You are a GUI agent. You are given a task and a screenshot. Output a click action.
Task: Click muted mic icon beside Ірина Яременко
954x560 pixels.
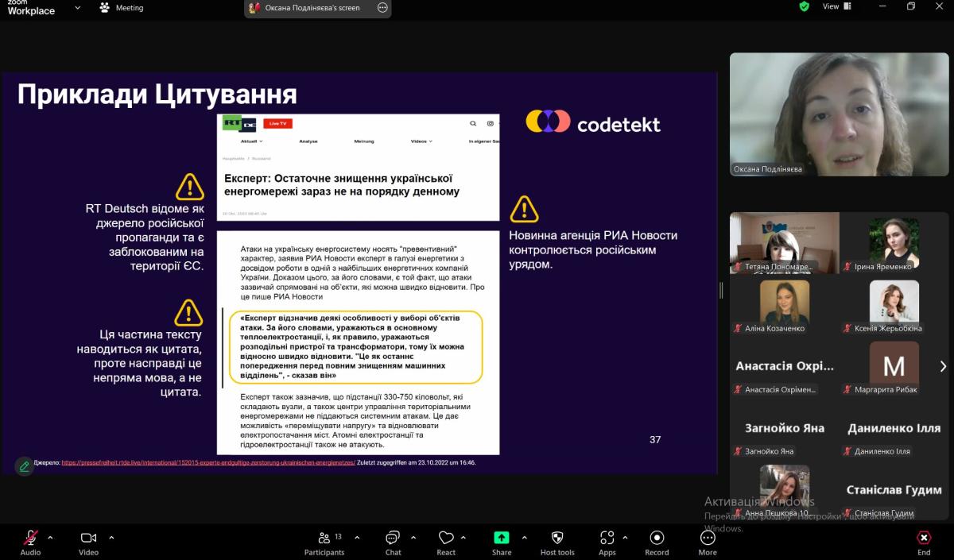(x=848, y=267)
